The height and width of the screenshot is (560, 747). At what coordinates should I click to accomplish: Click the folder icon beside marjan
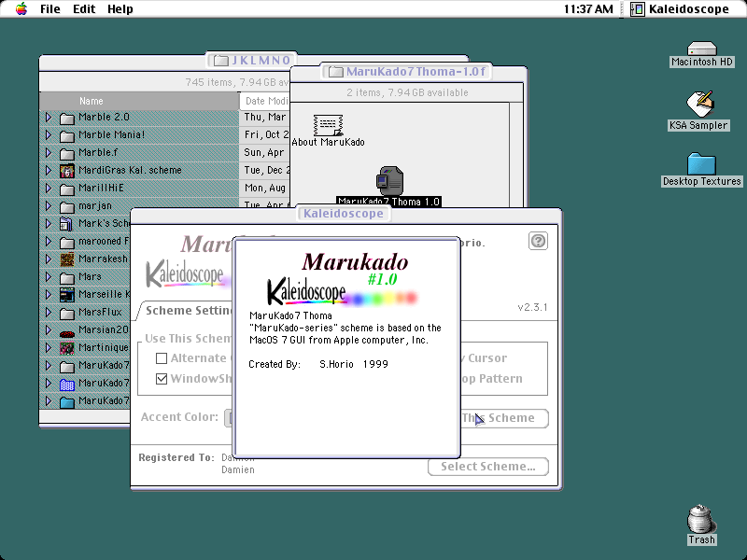click(x=67, y=206)
